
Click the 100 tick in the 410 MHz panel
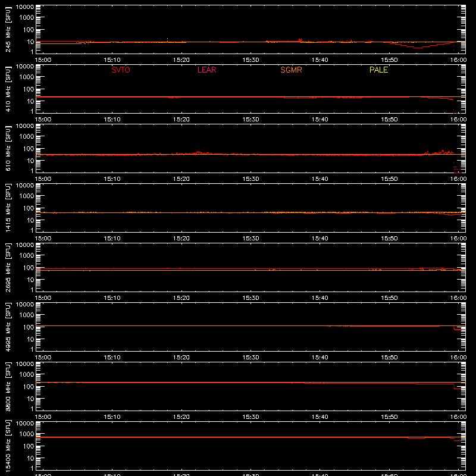(x=29, y=89)
